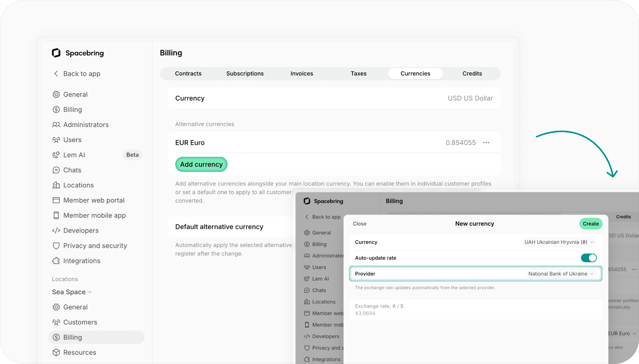Open the Currency UAH Ukrainian Hryvnia dropdown
The width and height of the screenshot is (639, 364).
point(559,242)
